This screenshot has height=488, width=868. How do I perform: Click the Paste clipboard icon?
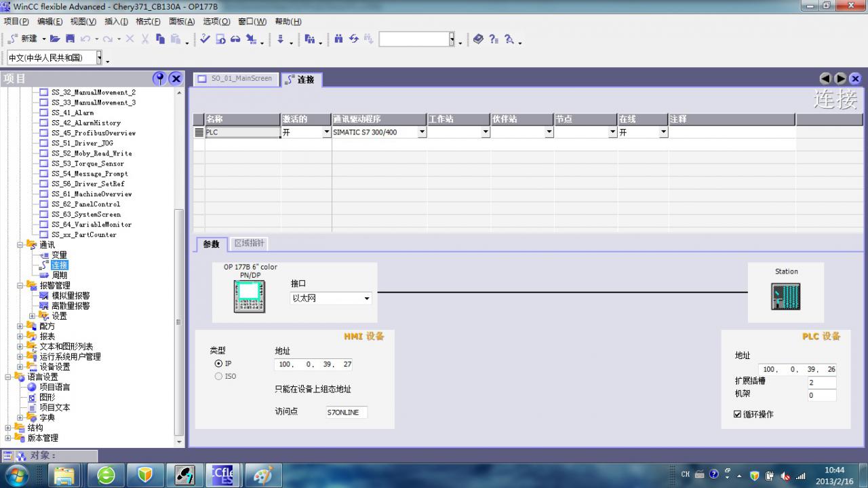(x=176, y=39)
